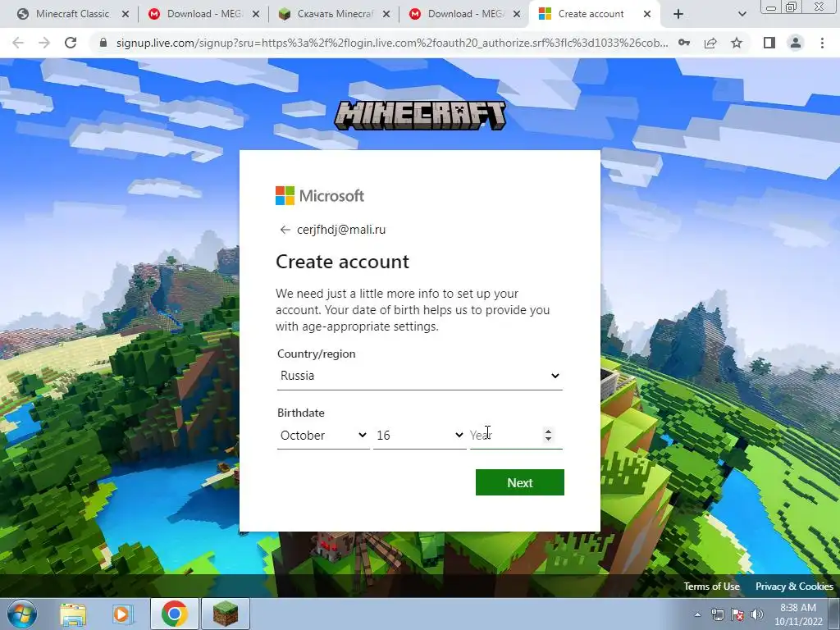Open Action Center flag icon
Viewport: 840px width, 630px height.
[737, 614]
